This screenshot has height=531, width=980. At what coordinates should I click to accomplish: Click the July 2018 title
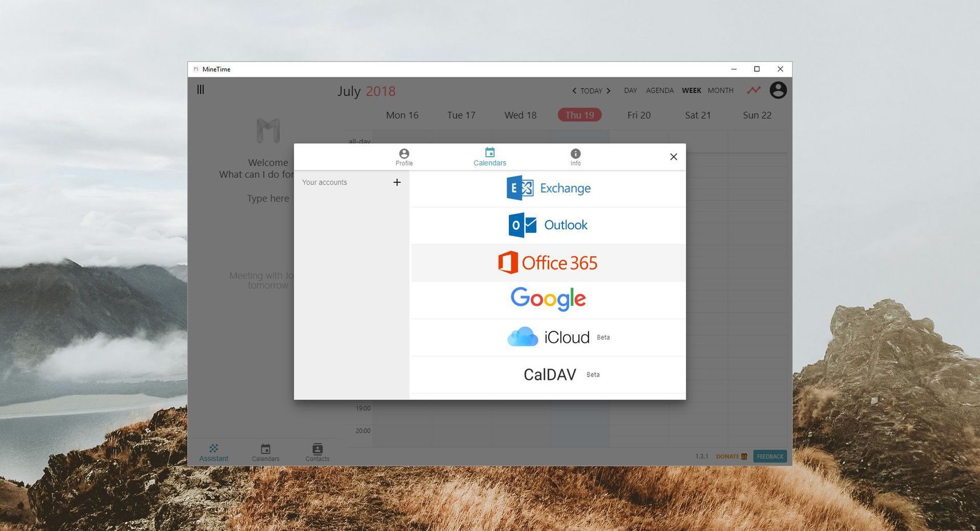pyautogui.click(x=366, y=91)
